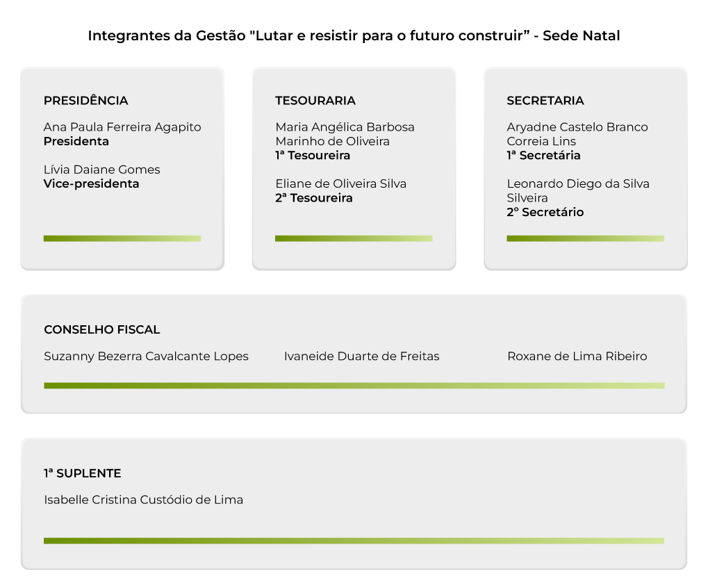Select the 1ª SUPLENTE heading
708x588 pixels.
[x=82, y=473]
